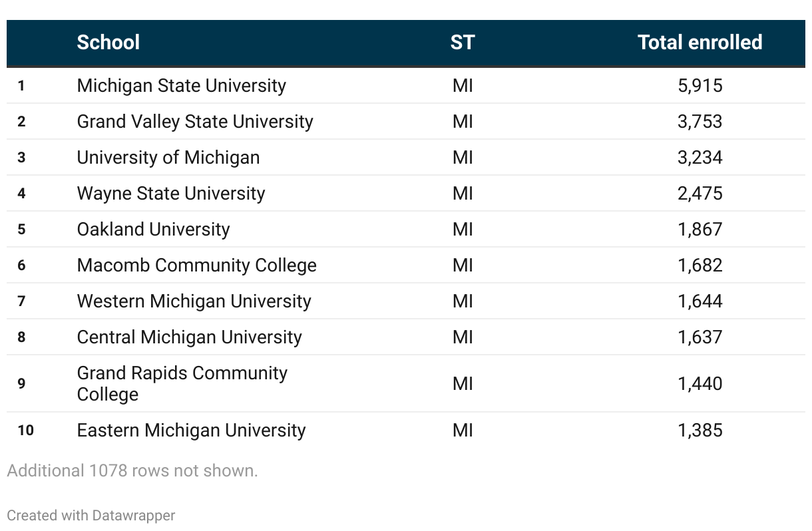Click the 3,753 total enrolled cell
The width and height of the screenshot is (812, 531).
pyautogui.click(x=700, y=122)
